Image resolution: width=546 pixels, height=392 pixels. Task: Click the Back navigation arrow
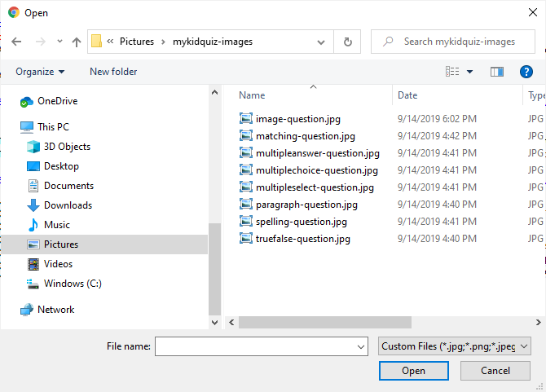(x=16, y=42)
